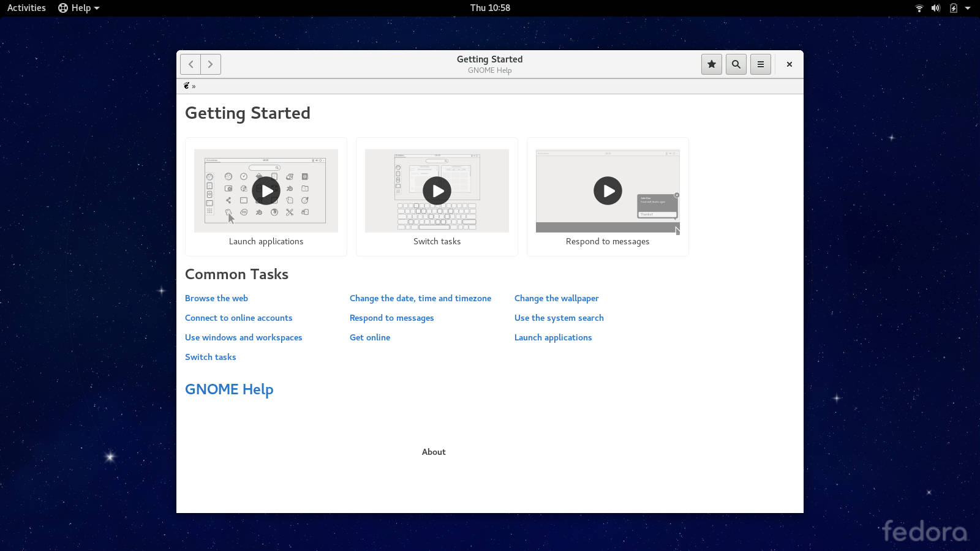
Task: Open the Help application menu
Action: pyautogui.click(x=79, y=8)
